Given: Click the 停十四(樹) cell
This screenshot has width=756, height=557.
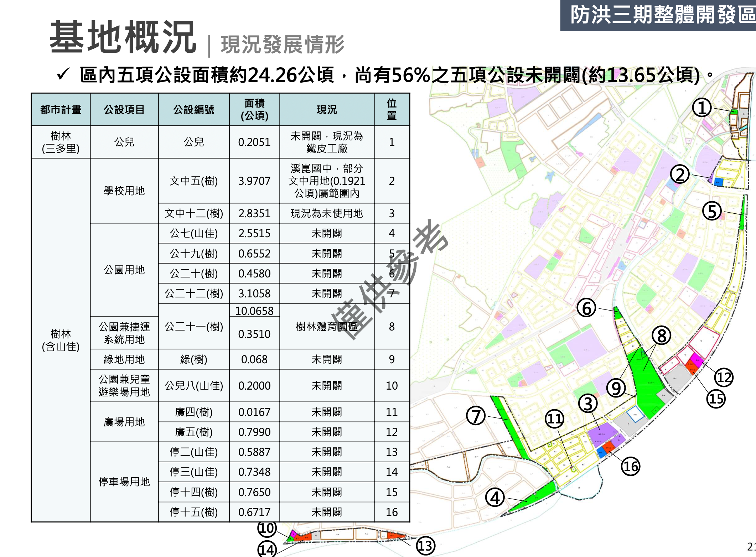Looking at the screenshot, I should point(194,492).
